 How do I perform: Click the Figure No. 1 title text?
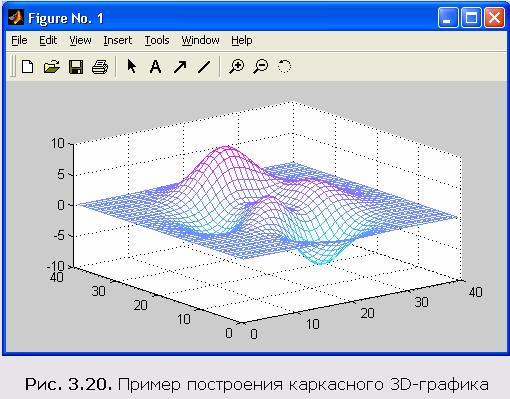click(x=66, y=18)
